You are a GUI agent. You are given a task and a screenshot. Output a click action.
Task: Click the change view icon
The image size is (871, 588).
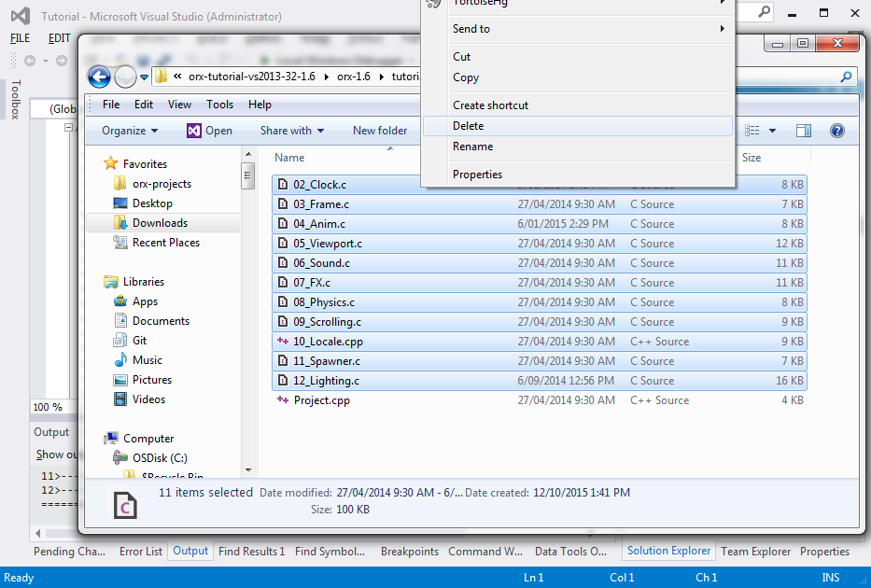coord(755,131)
